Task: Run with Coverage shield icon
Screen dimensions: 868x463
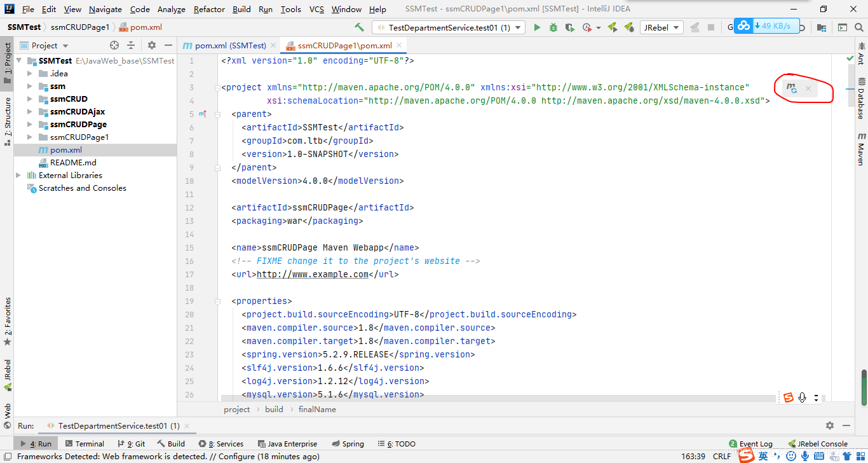Action: (x=570, y=27)
